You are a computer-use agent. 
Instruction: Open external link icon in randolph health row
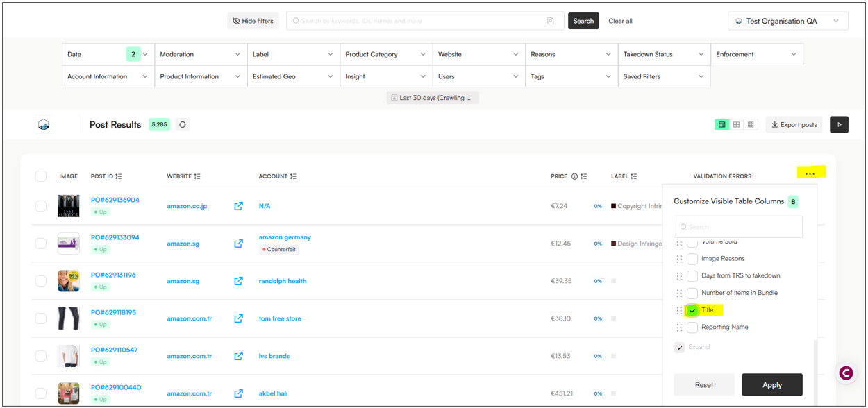point(239,281)
